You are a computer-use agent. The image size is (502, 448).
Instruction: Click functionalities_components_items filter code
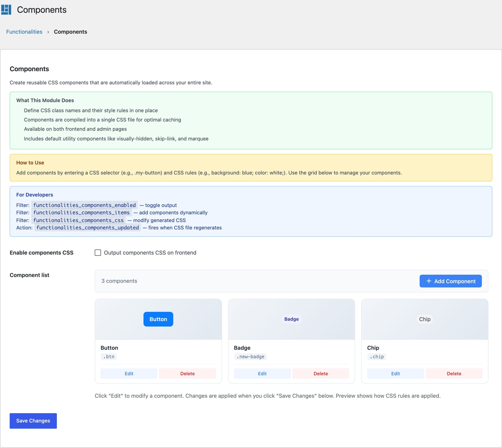coord(81,212)
